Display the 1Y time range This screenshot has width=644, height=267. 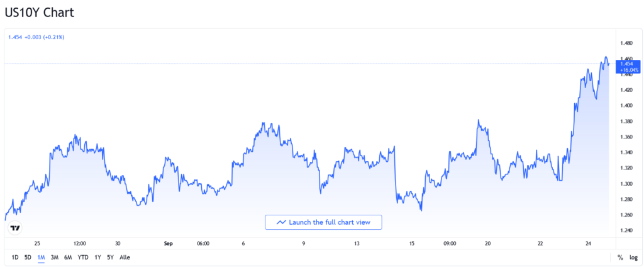tap(97, 257)
